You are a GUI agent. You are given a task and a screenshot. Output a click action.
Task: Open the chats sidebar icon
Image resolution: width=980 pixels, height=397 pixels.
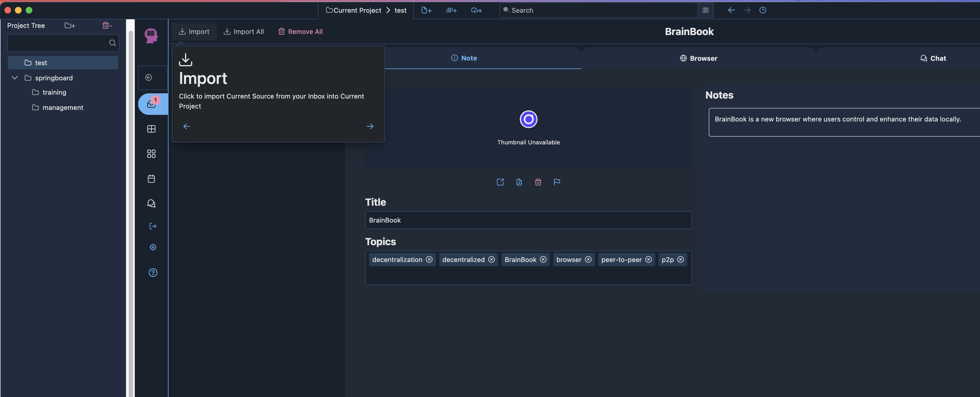pyautogui.click(x=151, y=203)
